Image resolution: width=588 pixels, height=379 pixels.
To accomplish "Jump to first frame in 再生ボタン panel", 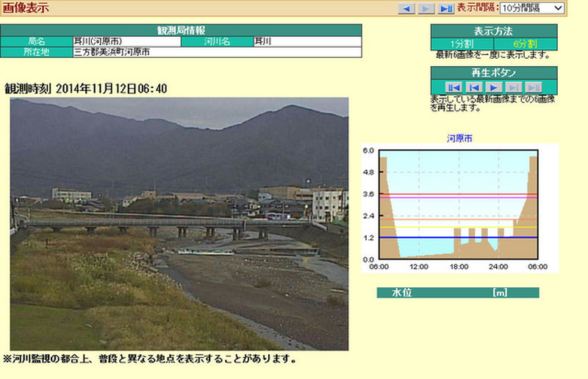I will pos(453,87).
